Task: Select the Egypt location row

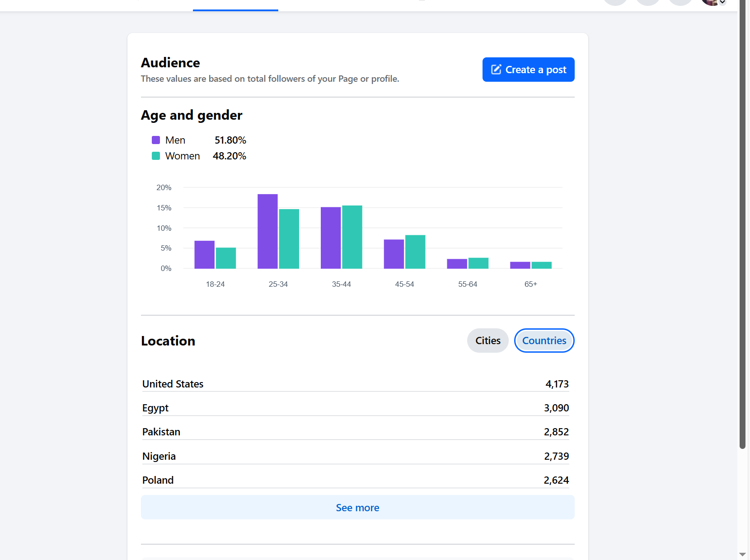Action: (x=356, y=408)
